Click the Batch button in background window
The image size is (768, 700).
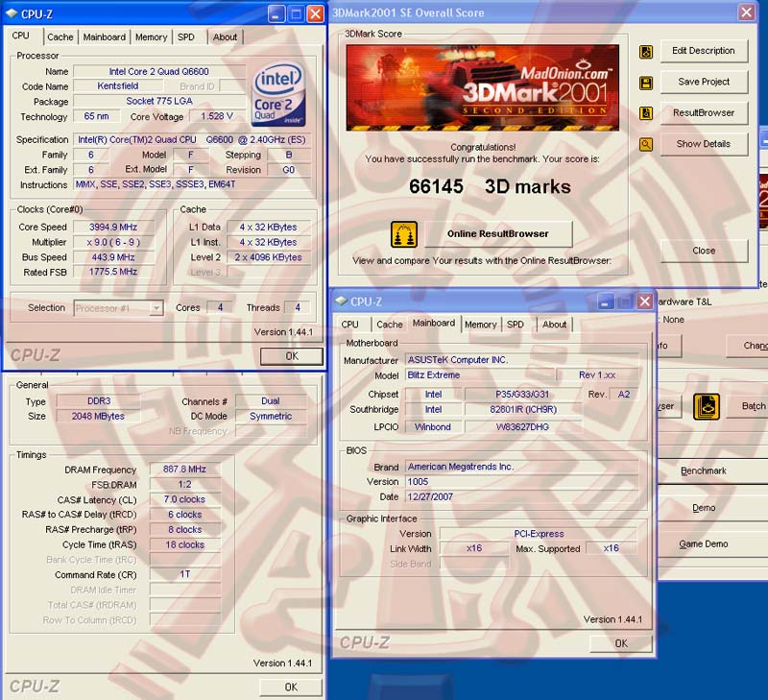pyautogui.click(x=748, y=406)
